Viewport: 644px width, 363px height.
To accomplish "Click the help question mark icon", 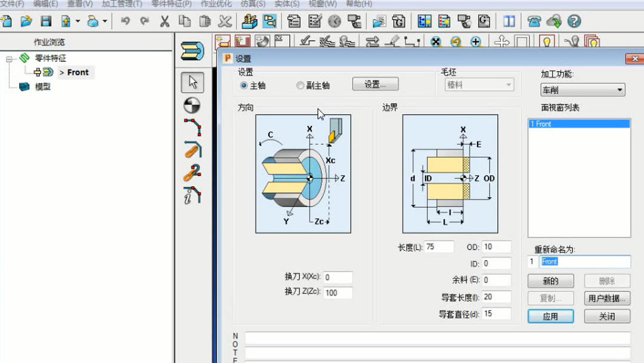I will [574, 21].
